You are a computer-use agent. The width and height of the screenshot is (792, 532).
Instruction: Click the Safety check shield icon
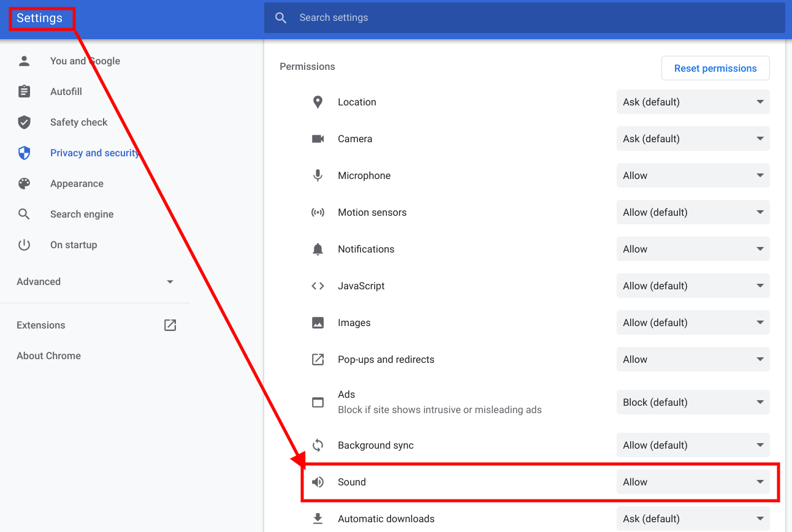24,122
